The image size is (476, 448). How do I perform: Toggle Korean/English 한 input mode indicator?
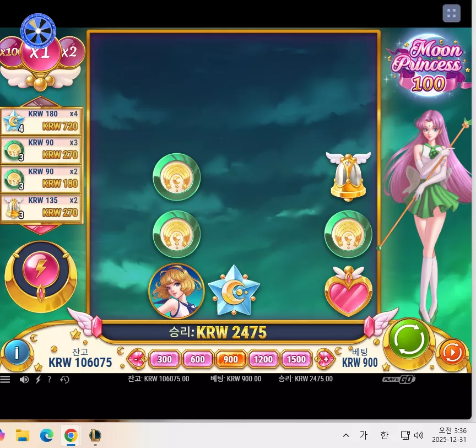pos(385,435)
